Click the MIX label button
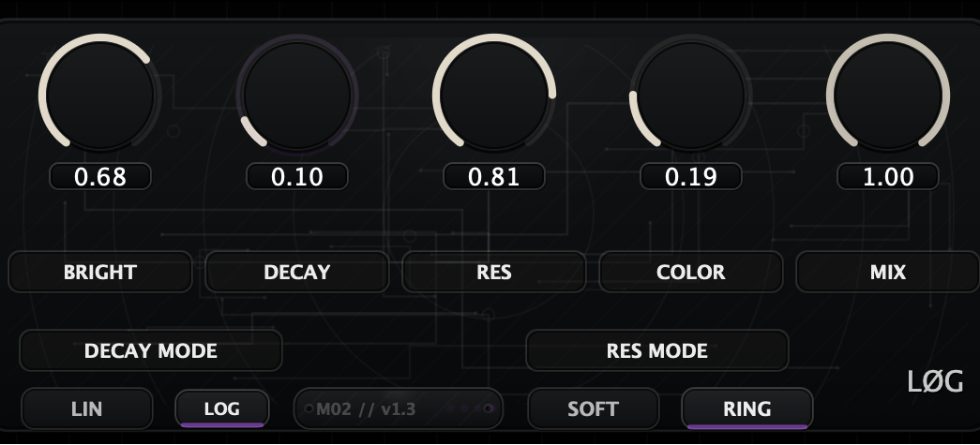Viewport: 980px width, 445px height. click(888, 272)
